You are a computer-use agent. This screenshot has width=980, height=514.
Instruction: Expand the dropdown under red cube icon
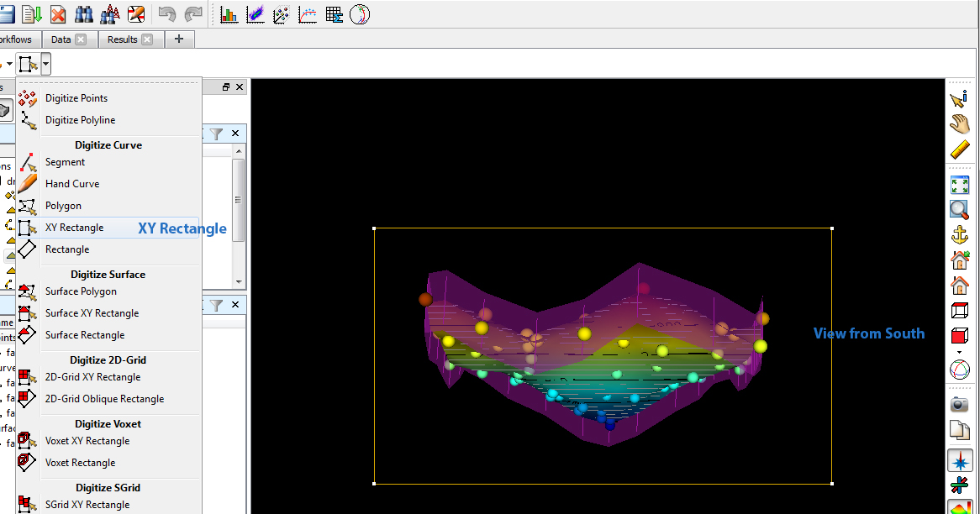coord(959,352)
